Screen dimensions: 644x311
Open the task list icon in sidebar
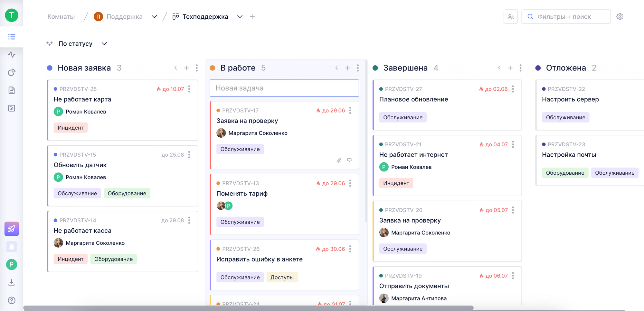[12, 37]
